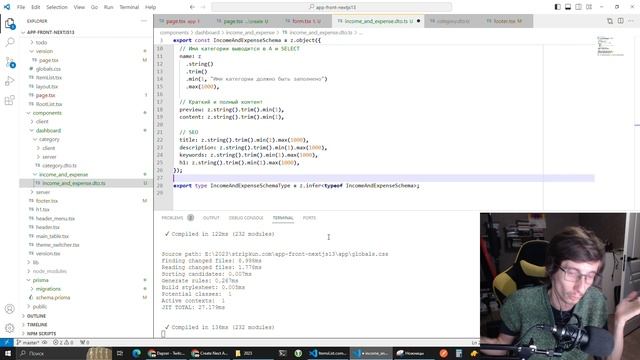Open the OUTPUT panel tab
Image resolution: width=640 pixels, height=360 pixels.
click(x=211, y=218)
